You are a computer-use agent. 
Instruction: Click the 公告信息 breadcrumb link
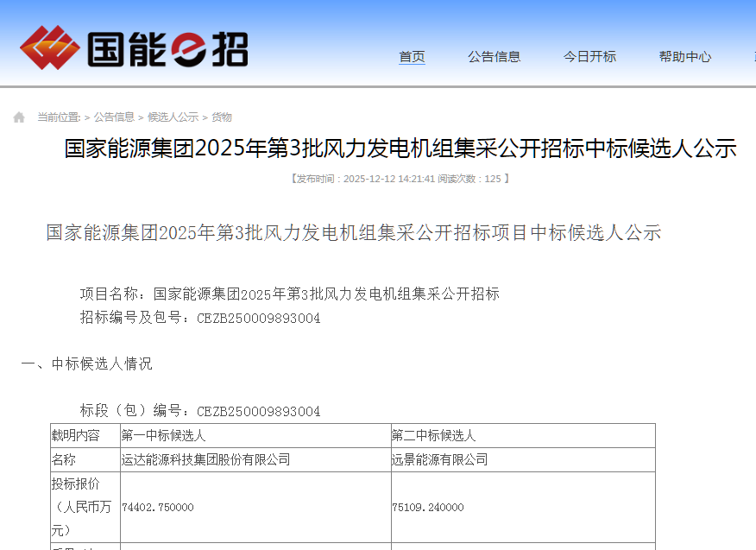pyautogui.click(x=114, y=117)
